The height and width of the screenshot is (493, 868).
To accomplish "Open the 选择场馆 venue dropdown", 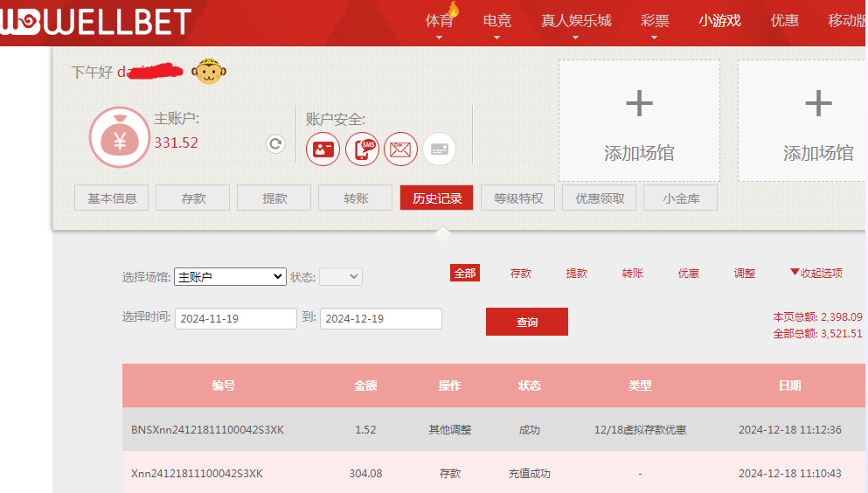I will click(x=230, y=277).
